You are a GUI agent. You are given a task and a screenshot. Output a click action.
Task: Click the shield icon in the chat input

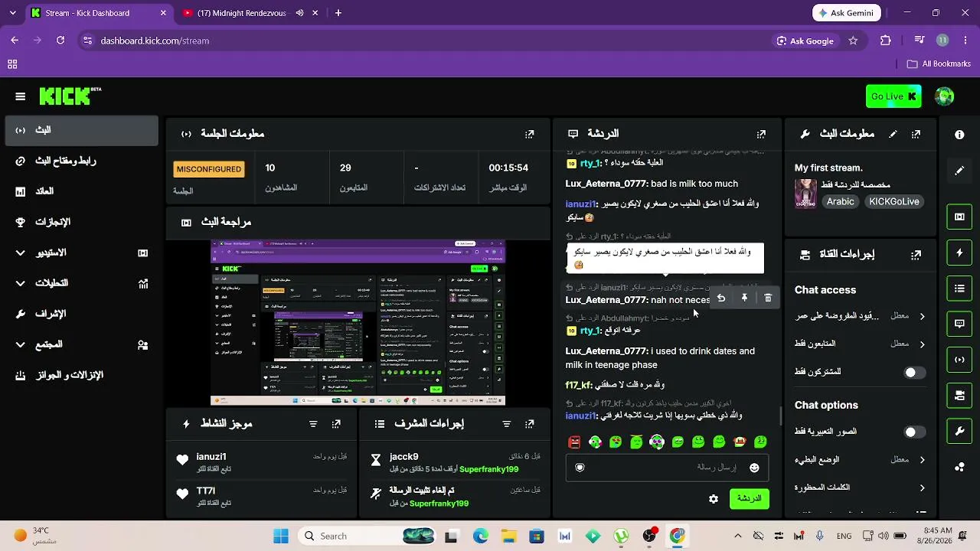coord(580,468)
